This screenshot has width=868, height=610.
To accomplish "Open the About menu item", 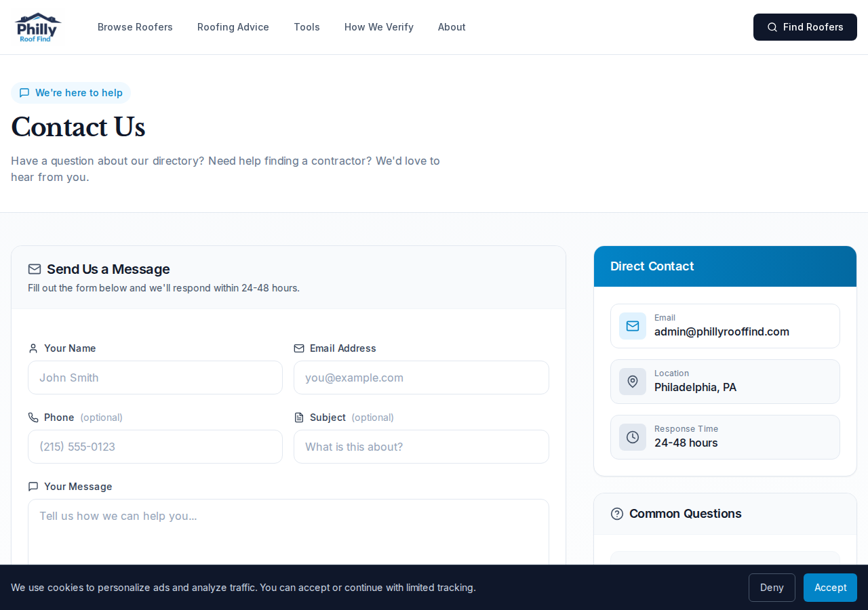I will tap(452, 27).
